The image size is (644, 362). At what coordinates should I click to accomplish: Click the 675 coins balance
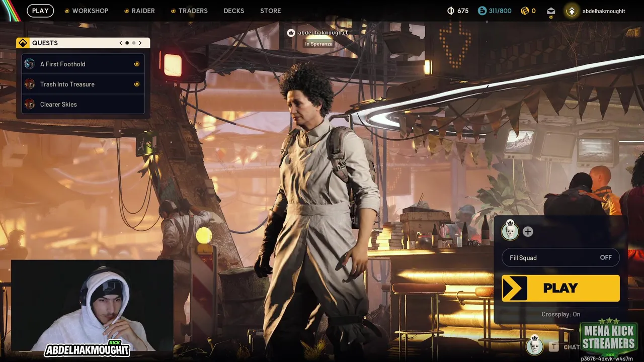click(x=463, y=11)
